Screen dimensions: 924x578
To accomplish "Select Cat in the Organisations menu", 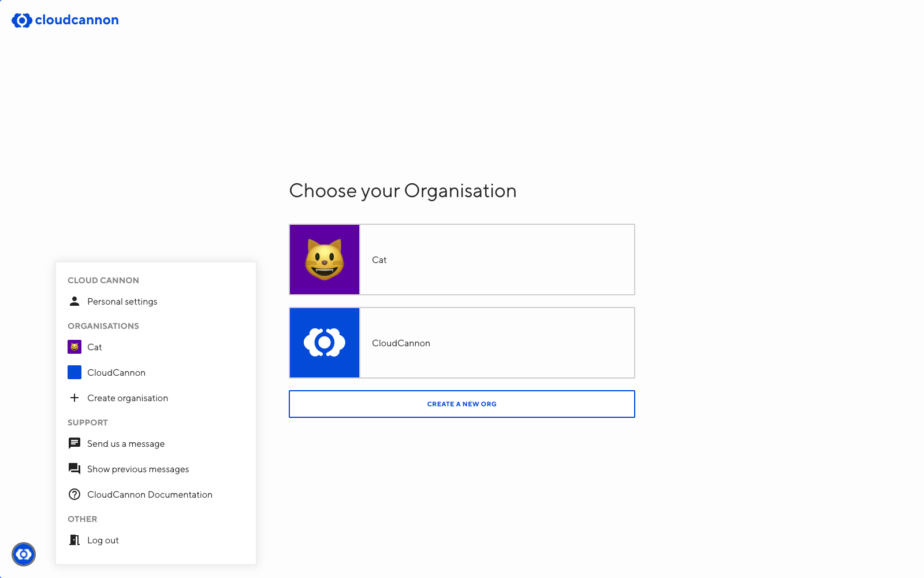I will tap(95, 347).
